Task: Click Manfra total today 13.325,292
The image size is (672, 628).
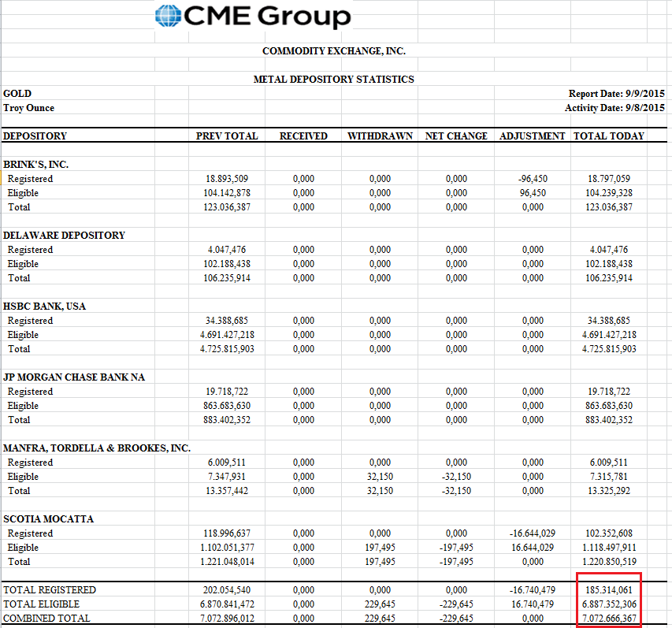Action: (x=609, y=491)
